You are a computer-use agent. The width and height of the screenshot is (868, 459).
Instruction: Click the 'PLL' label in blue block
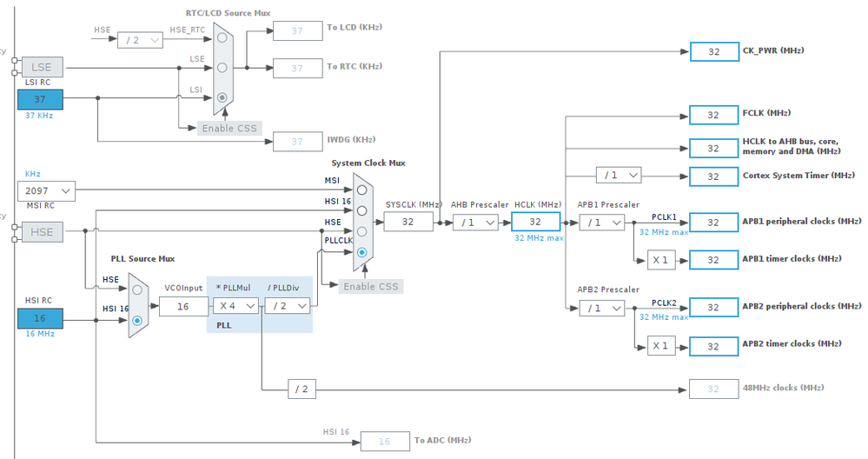pos(223,325)
